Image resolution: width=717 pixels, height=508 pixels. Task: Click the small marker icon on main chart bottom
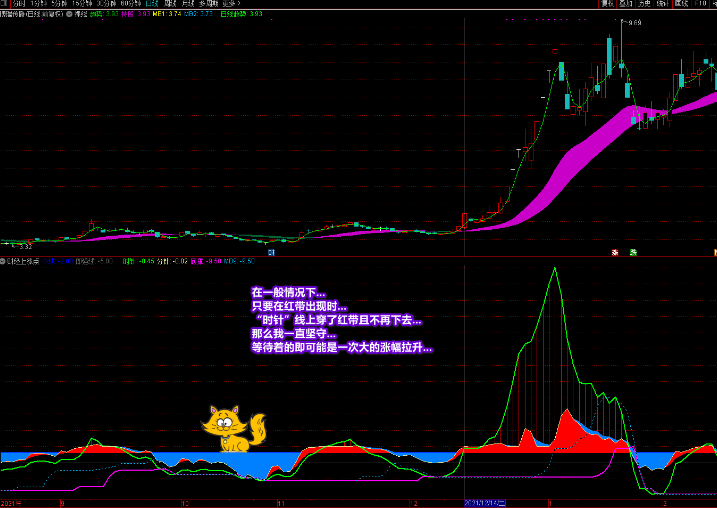(x=617, y=251)
